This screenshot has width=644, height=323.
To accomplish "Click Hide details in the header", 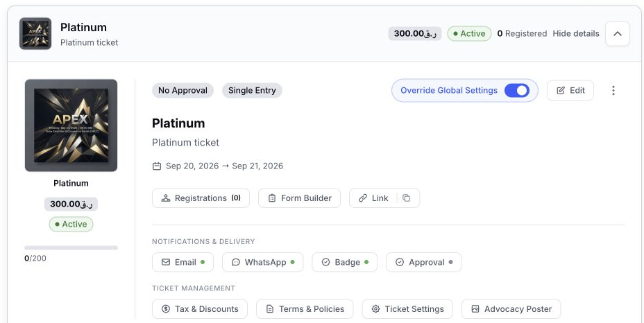I will (576, 34).
